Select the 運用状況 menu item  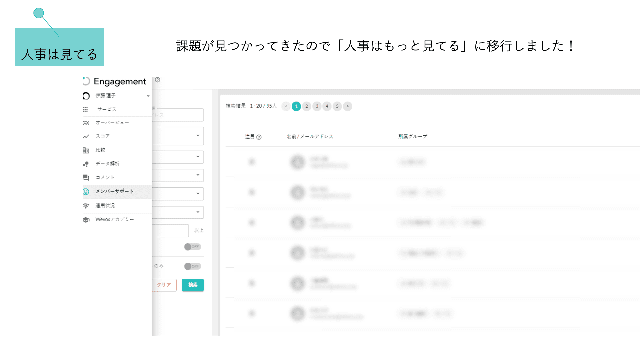(105, 206)
